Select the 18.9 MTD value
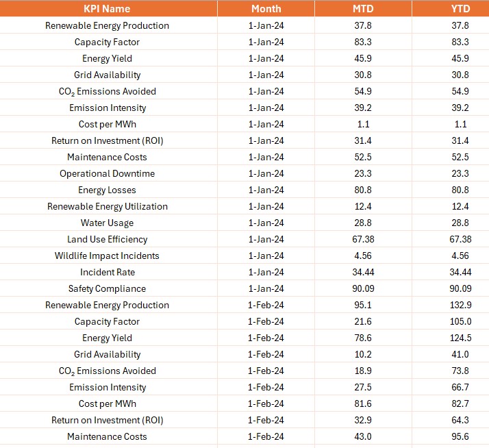This screenshot has height=448, width=489. [363, 371]
